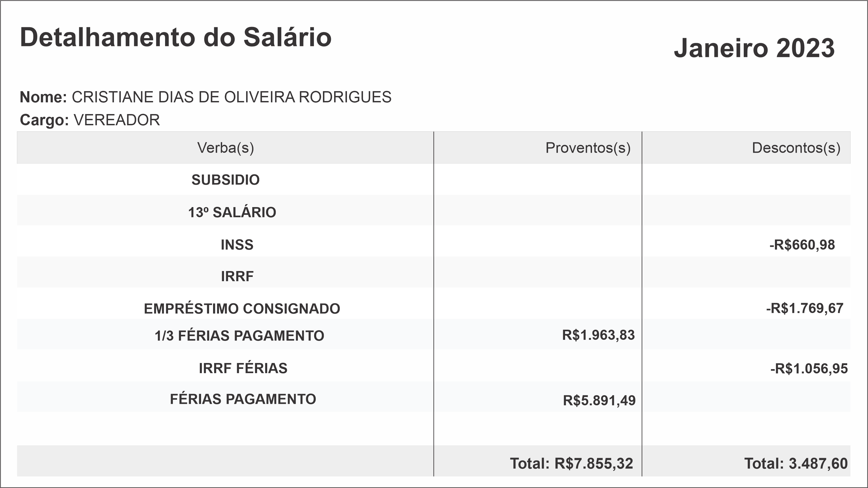Select the IRRF FÉRIAS row label
Viewport: 868px width, 488px height.
[x=243, y=368]
